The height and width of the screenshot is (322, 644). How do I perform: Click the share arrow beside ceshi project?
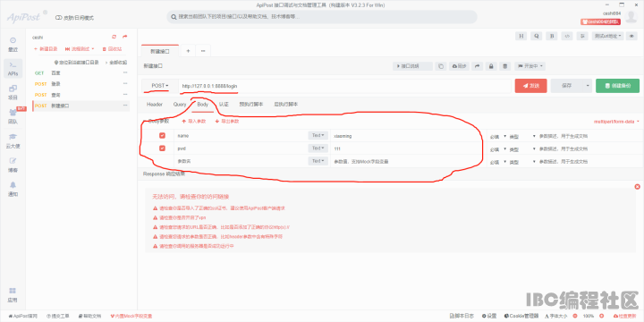(x=125, y=37)
